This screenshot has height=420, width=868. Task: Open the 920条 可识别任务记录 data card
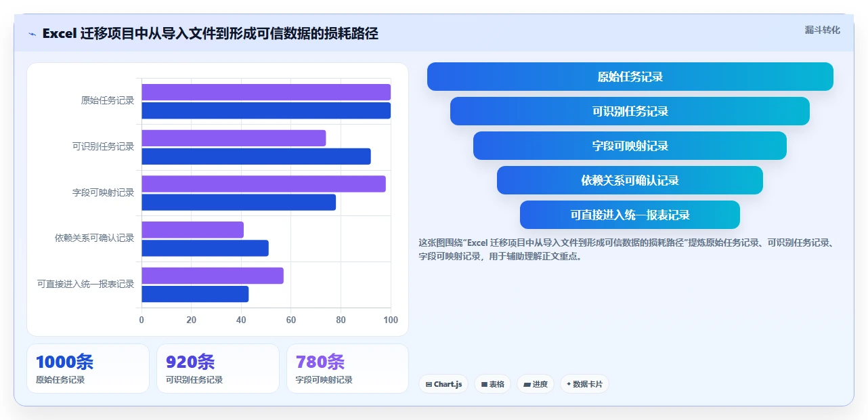[218, 369]
